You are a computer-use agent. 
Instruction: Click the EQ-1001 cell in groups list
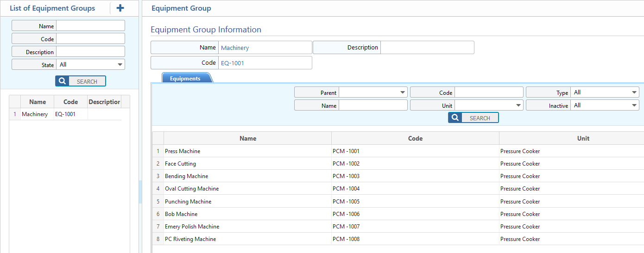71,114
